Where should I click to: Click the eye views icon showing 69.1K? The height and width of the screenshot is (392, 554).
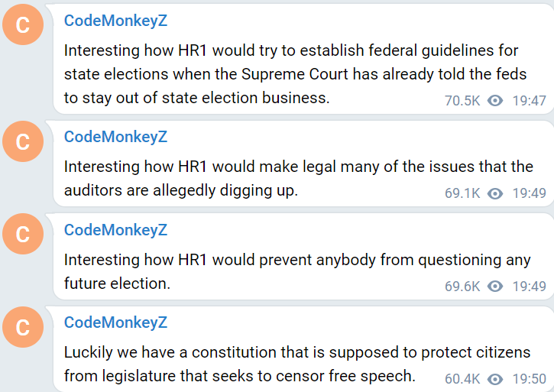click(495, 193)
